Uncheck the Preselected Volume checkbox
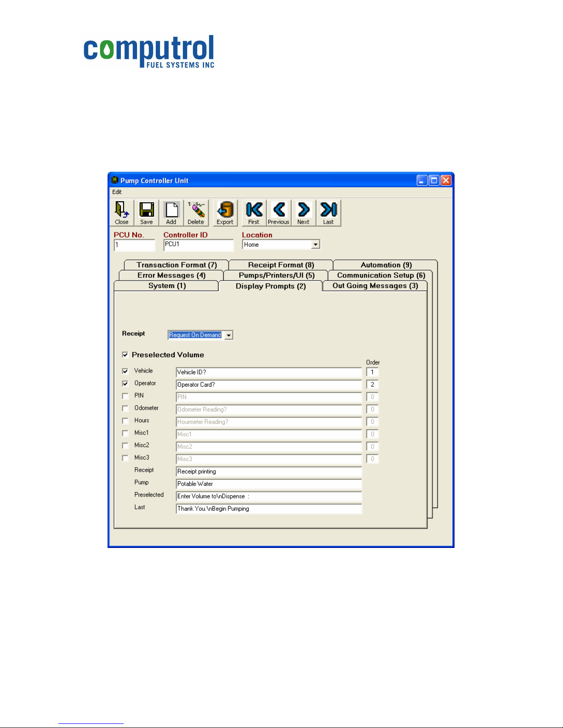 tap(125, 355)
